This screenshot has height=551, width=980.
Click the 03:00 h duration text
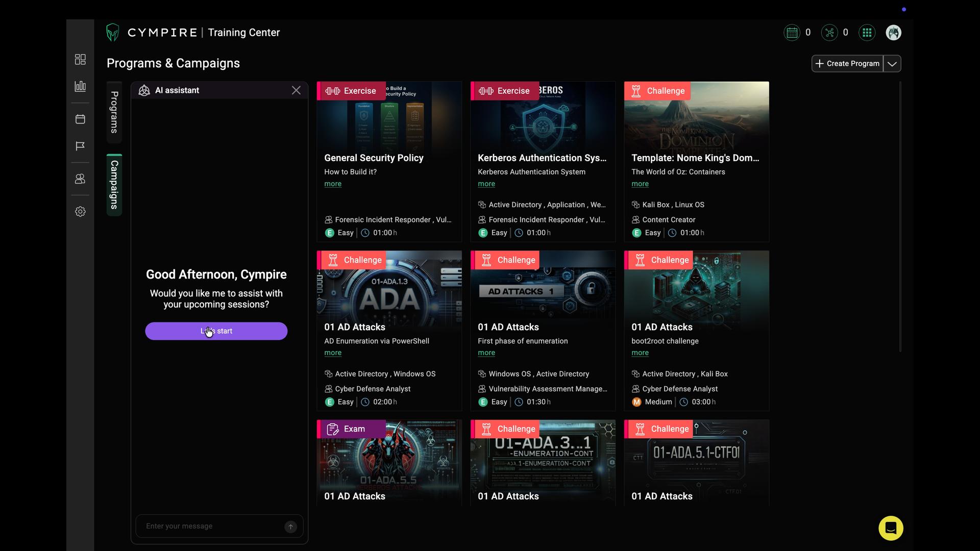click(x=703, y=402)
